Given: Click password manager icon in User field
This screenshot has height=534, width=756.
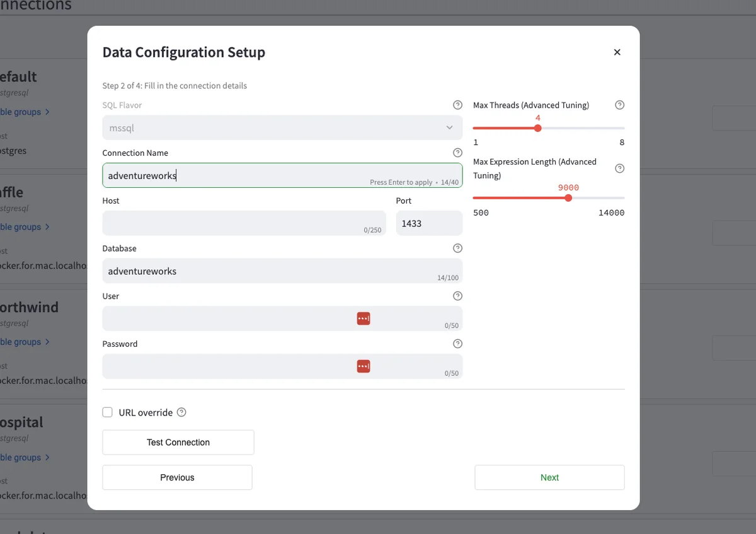Looking at the screenshot, I should coord(364,319).
